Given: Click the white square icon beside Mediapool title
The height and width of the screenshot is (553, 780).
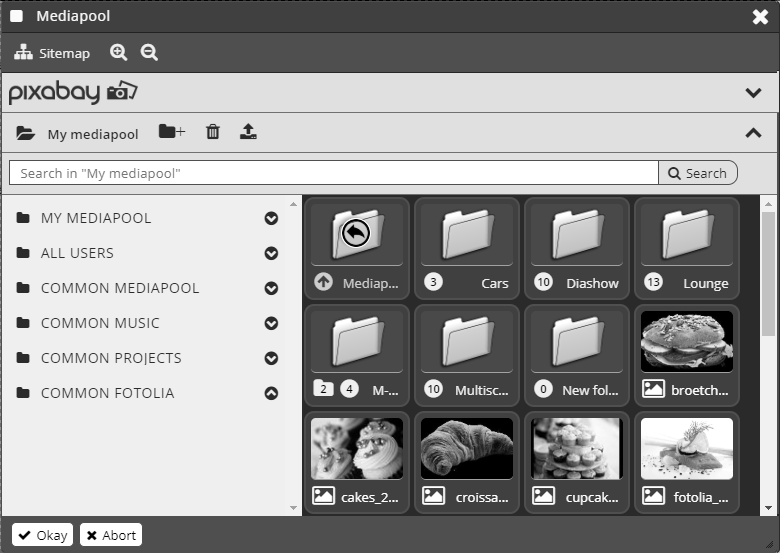Looking at the screenshot, I should pos(16,16).
